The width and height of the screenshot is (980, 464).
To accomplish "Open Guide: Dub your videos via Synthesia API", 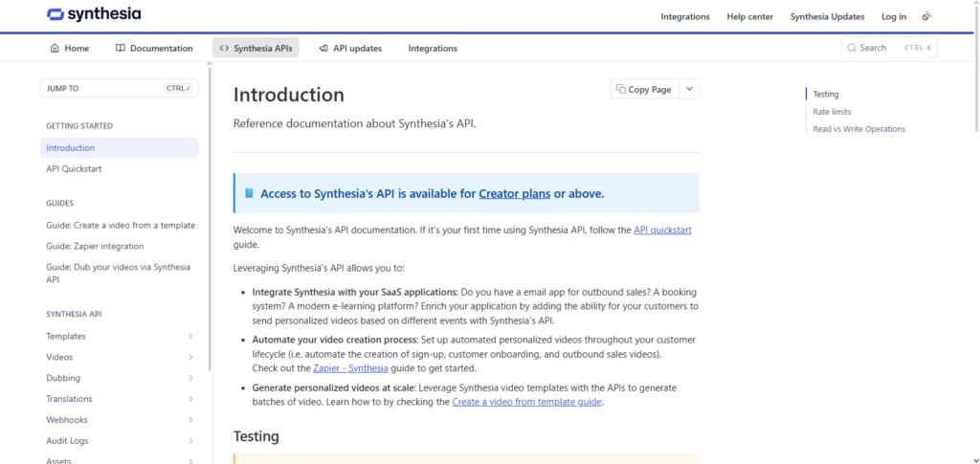I will point(119,273).
